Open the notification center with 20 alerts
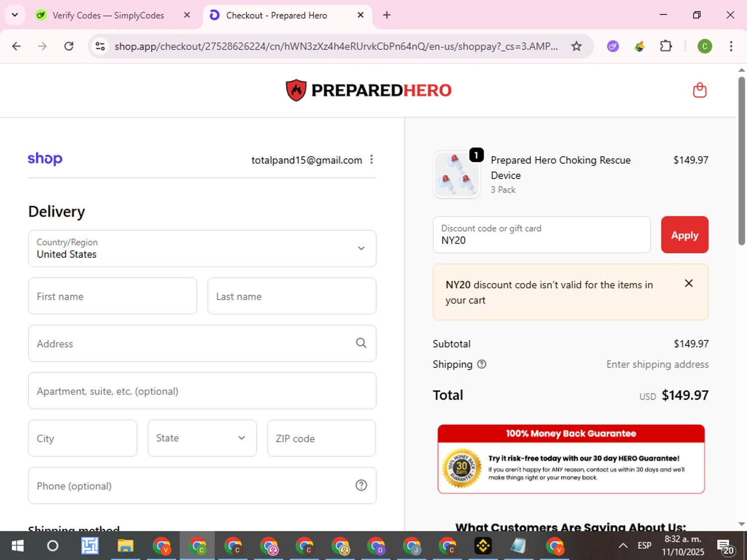 pyautogui.click(x=727, y=547)
